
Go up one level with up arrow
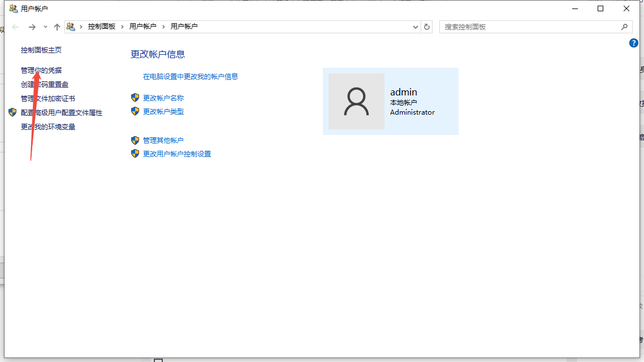[x=57, y=27]
